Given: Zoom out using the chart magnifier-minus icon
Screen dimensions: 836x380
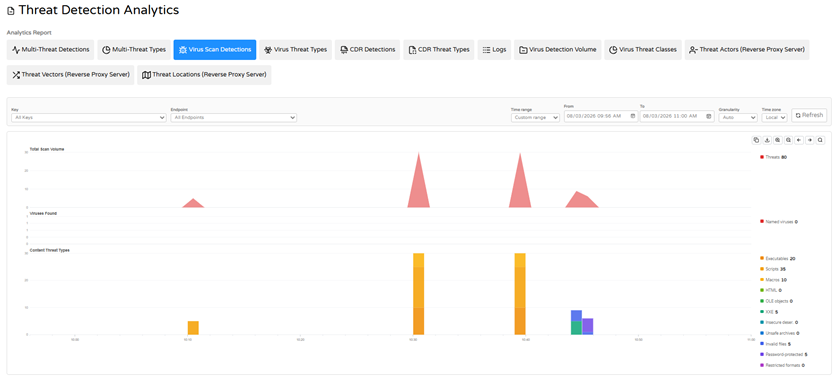Looking at the screenshot, I should pyautogui.click(x=788, y=140).
